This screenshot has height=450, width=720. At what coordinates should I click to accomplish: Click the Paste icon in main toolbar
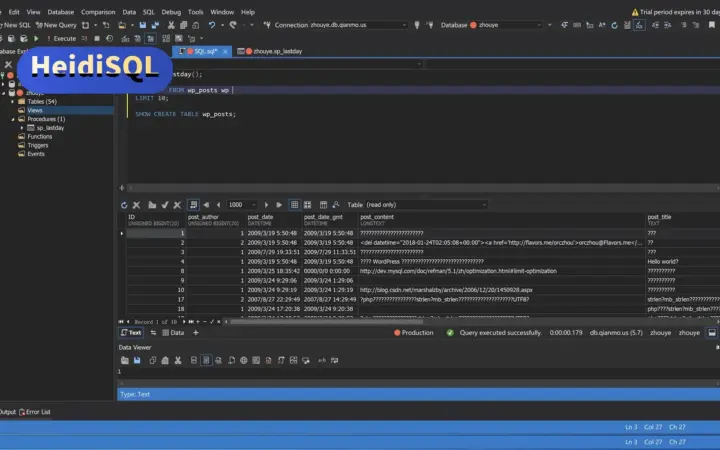click(196, 25)
